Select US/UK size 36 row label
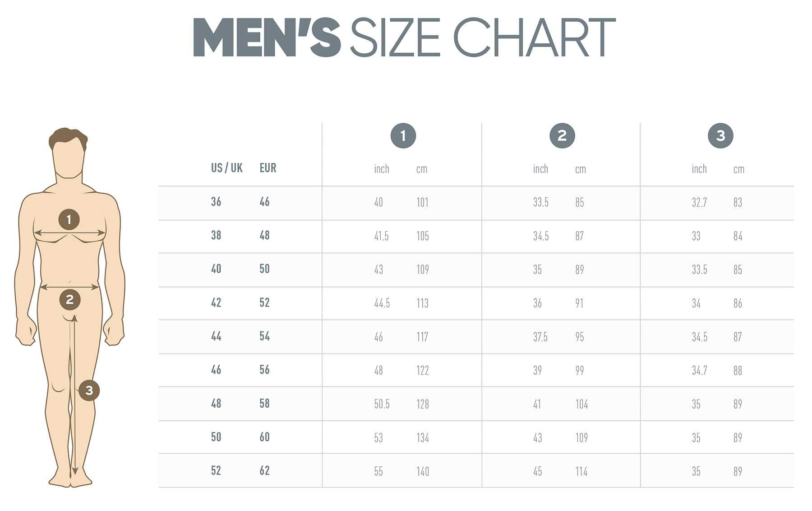Screen dimensions: 812x511 coord(216,202)
